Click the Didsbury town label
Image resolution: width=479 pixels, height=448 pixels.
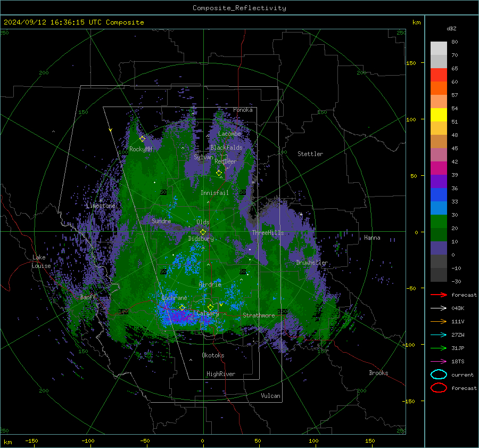point(201,239)
